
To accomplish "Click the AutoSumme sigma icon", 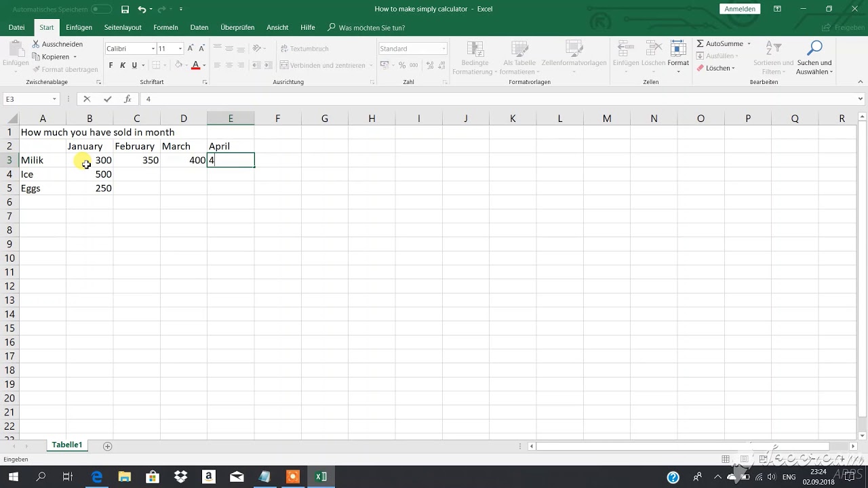I will (x=701, y=44).
